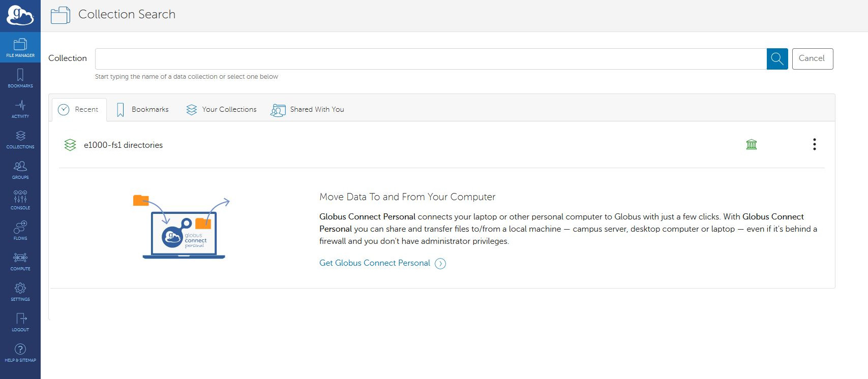The image size is (868, 379).
Task: Open Bookmarks in the left sidebar
Action: click(20, 78)
